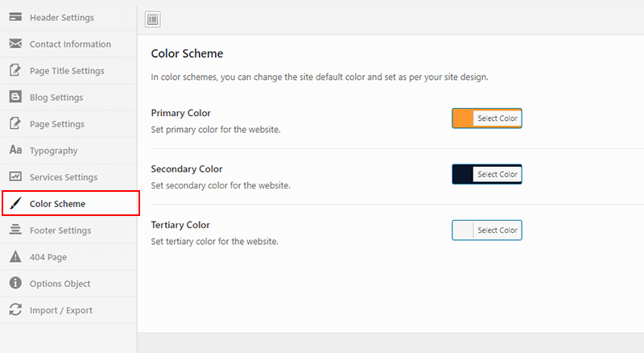Click the Color Scheme paintbrush icon

click(x=15, y=203)
